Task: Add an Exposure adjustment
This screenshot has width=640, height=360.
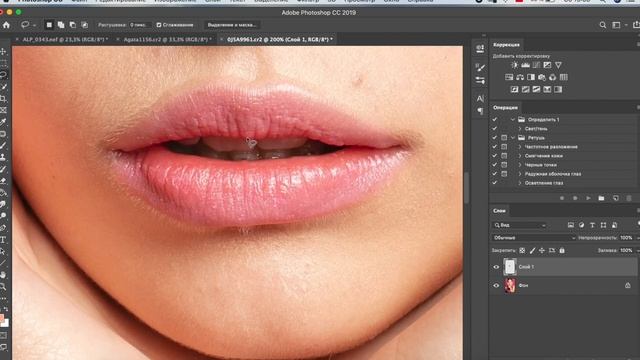Action: [547, 65]
